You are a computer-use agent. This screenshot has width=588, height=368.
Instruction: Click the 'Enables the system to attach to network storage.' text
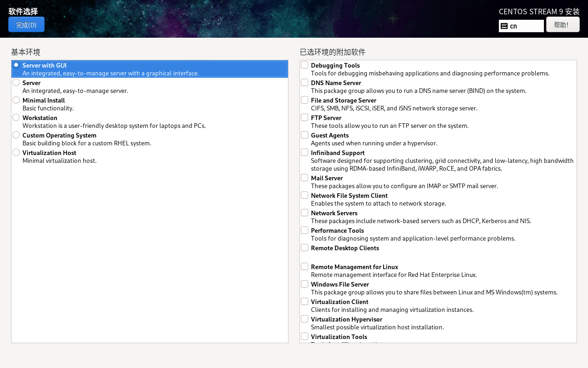pyautogui.click(x=379, y=204)
